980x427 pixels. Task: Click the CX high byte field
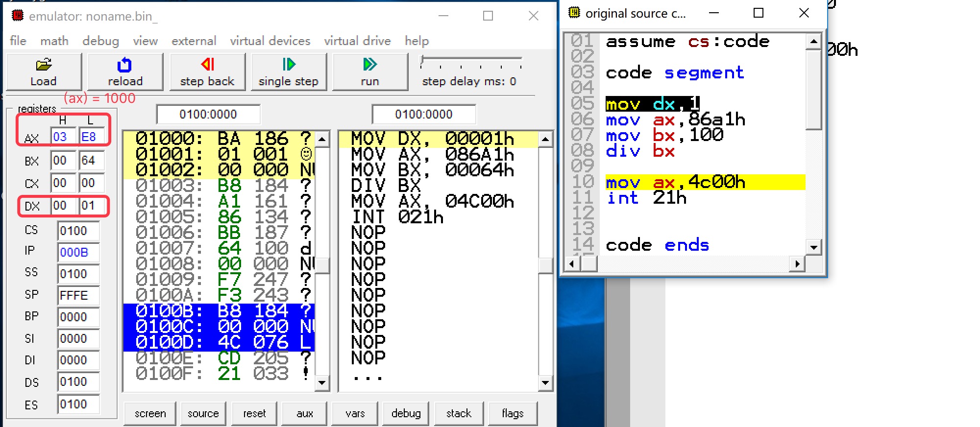[63, 183]
